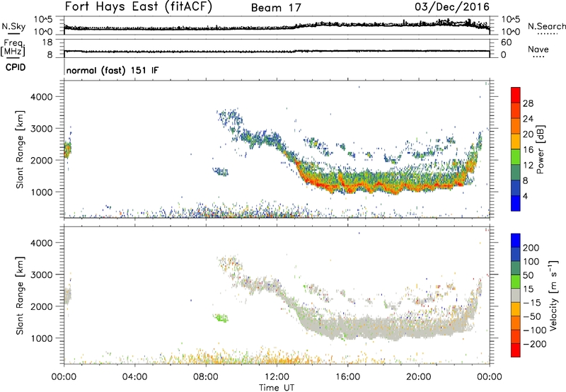Click the 'Beam 17' label

tap(276, 8)
